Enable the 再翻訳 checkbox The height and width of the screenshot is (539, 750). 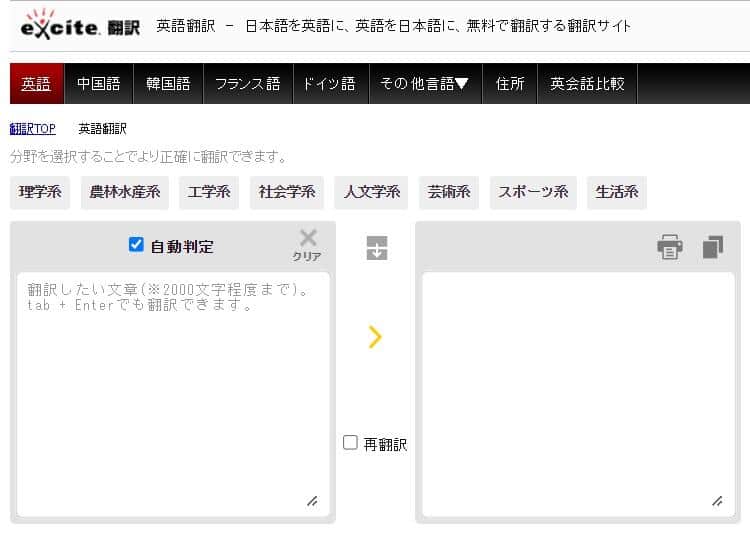tap(350, 443)
